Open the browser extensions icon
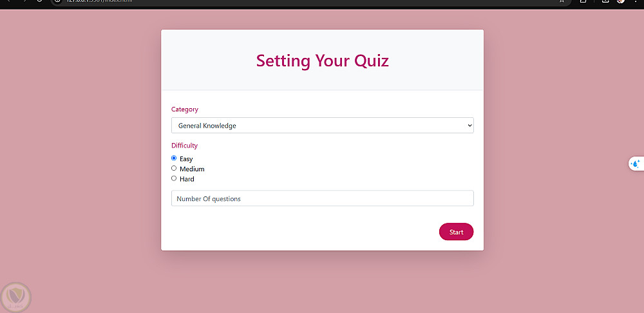The width and height of the screenshot is (644, 313). tap(583, 1)
